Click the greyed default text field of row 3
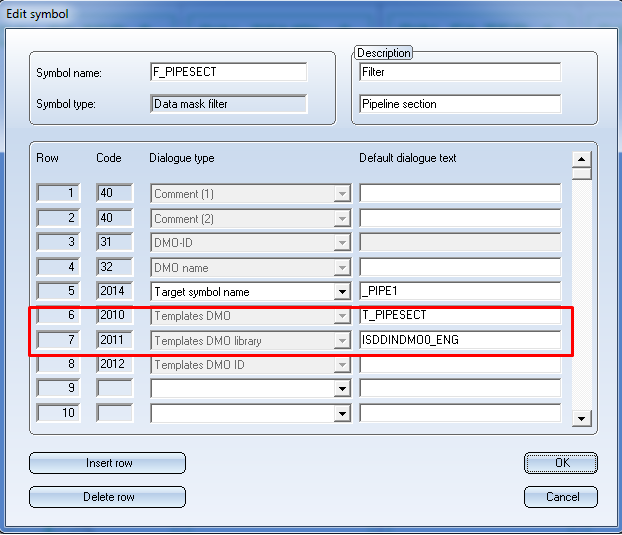The height and width of the screenshot is (535, 622). click(x=460, y=242)
